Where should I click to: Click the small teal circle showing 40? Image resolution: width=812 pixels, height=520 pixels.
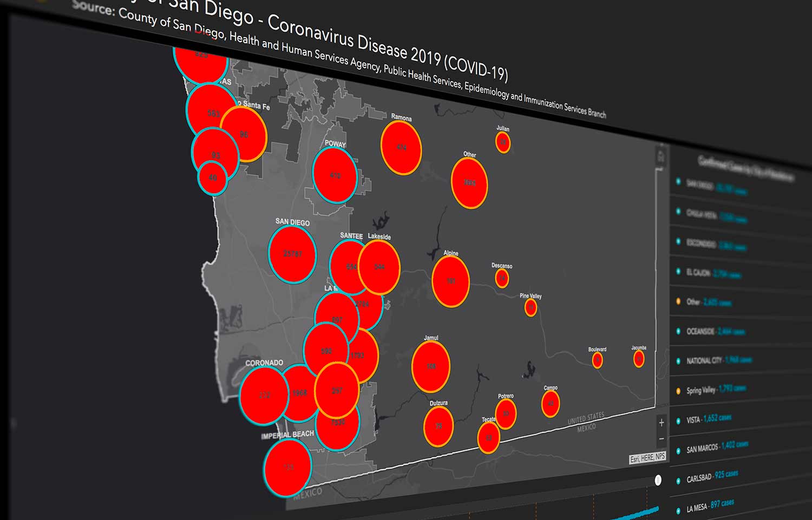213,177
